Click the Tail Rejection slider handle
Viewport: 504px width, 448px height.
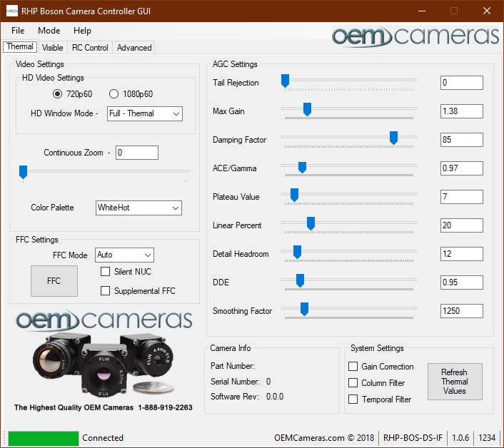[285, 81]
